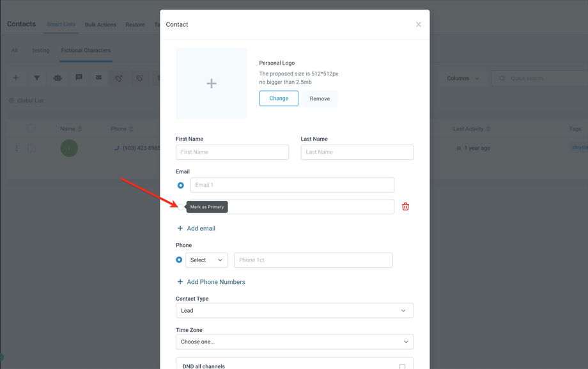Click the Change logo button
Image resolution: width=588 pixels, height=369 pixels.
(279, 98)
